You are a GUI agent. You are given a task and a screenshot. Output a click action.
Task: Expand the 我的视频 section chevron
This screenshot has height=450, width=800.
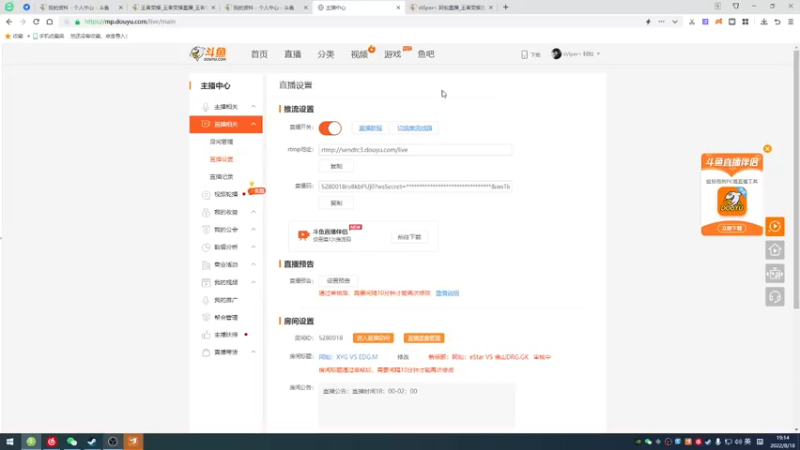(x=254, y=282)
